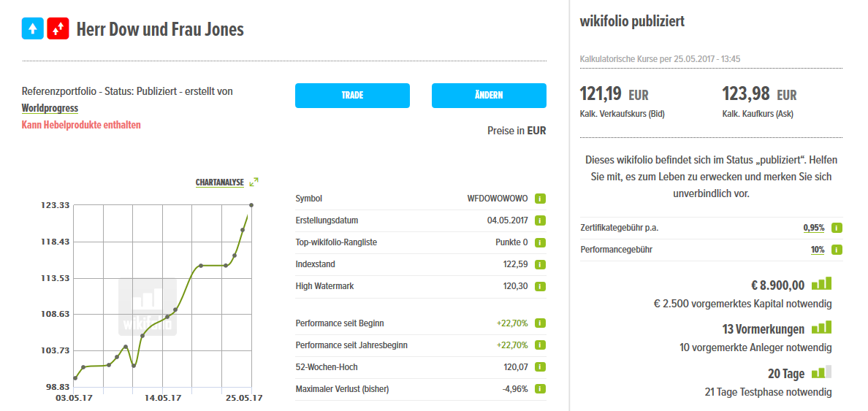
Task: Expand chart using the green arrows icon
Action: tap(254, 182)
